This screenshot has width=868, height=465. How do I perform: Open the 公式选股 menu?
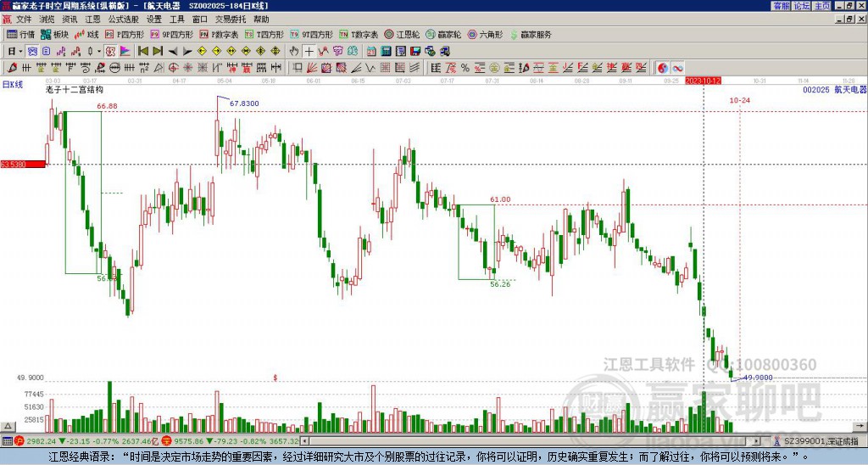pos(124,20)
